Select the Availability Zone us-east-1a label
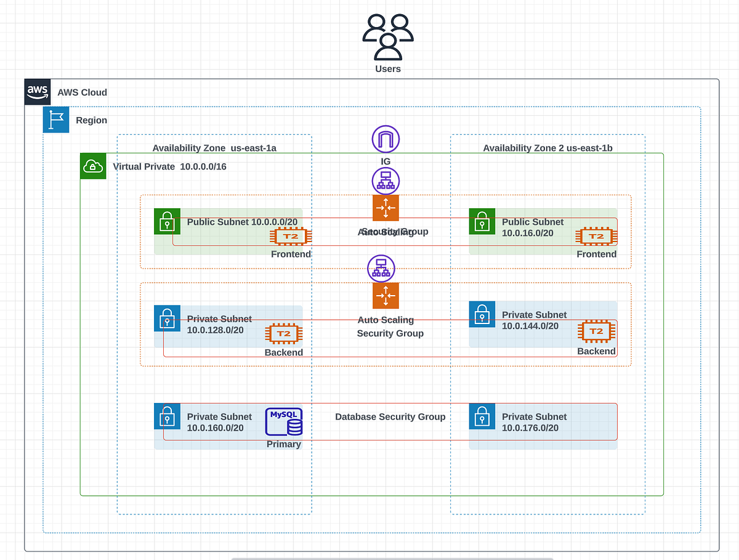739x560 pixels. pos(213,148)
